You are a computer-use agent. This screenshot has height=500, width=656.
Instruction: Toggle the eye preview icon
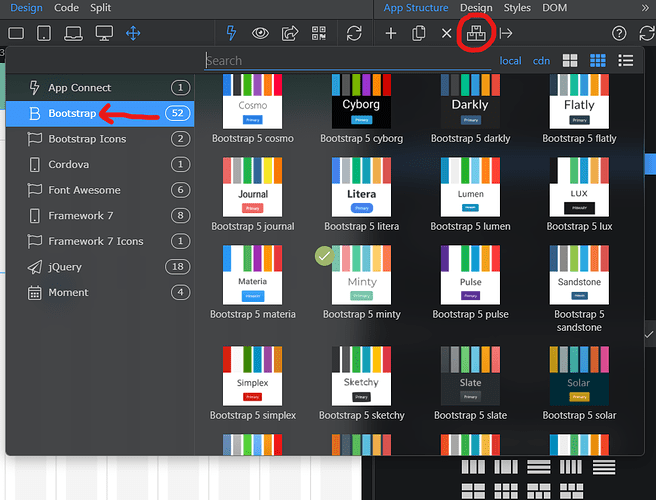pyautogui.click(x=260, y=33)
